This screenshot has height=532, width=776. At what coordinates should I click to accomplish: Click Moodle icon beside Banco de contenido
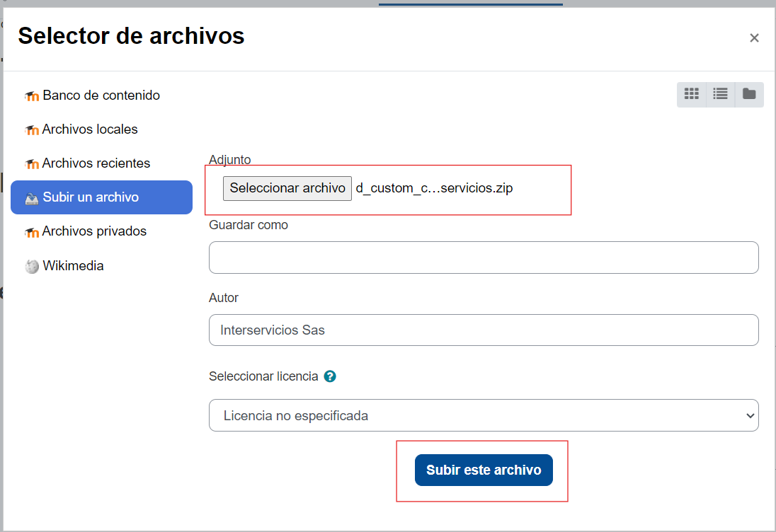click(32, 96)
